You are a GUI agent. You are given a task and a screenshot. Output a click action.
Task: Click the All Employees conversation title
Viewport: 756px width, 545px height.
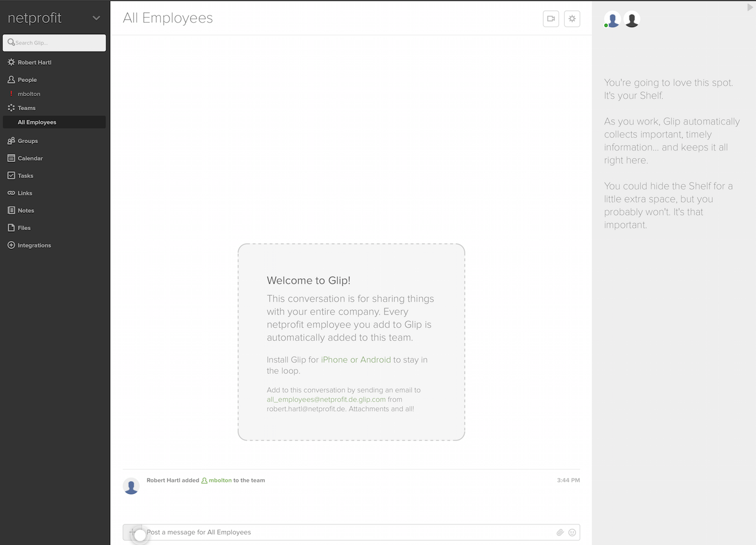click(168, 18)
